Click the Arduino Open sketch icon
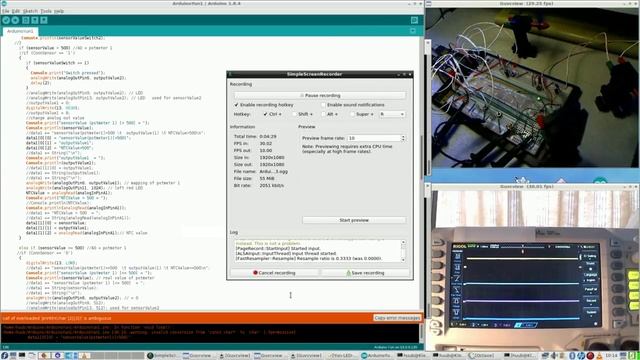Screen dimensions: 640x360 tap(35, 20)
